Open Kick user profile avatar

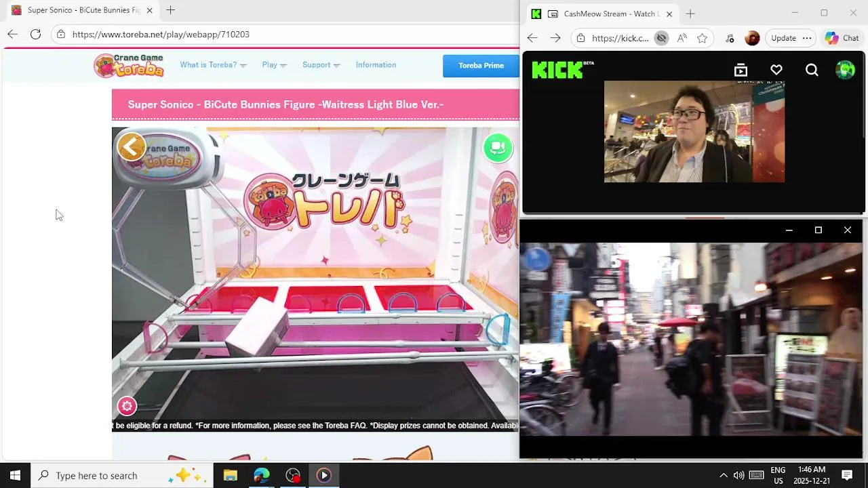point(845,70)
